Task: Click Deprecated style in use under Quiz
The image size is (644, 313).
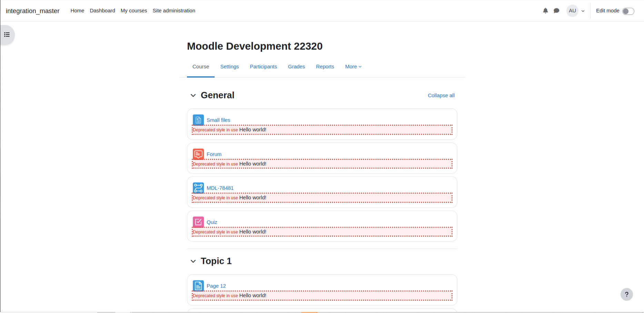Action: (x=215, y=232)
